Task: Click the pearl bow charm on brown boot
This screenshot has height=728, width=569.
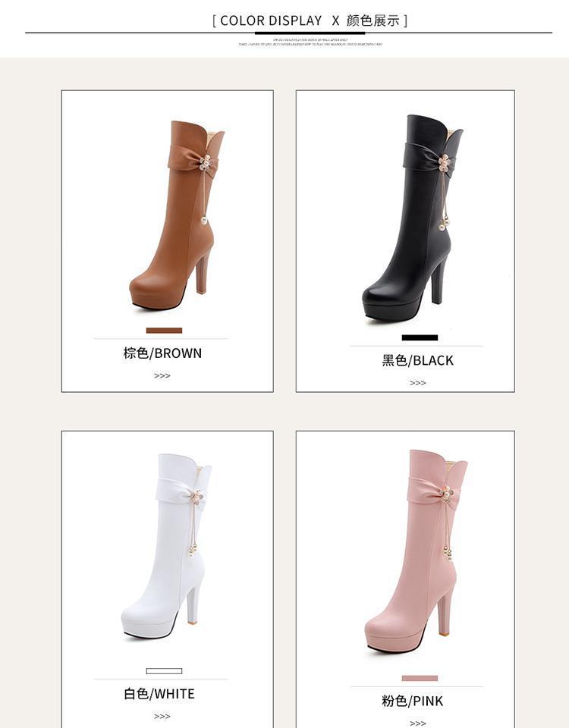Action: tap(205, 163)
